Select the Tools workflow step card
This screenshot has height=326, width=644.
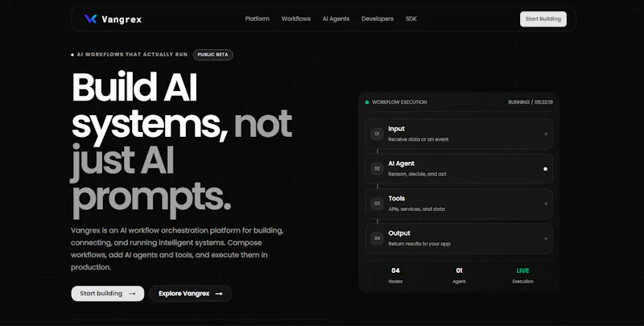coord(459,204)
